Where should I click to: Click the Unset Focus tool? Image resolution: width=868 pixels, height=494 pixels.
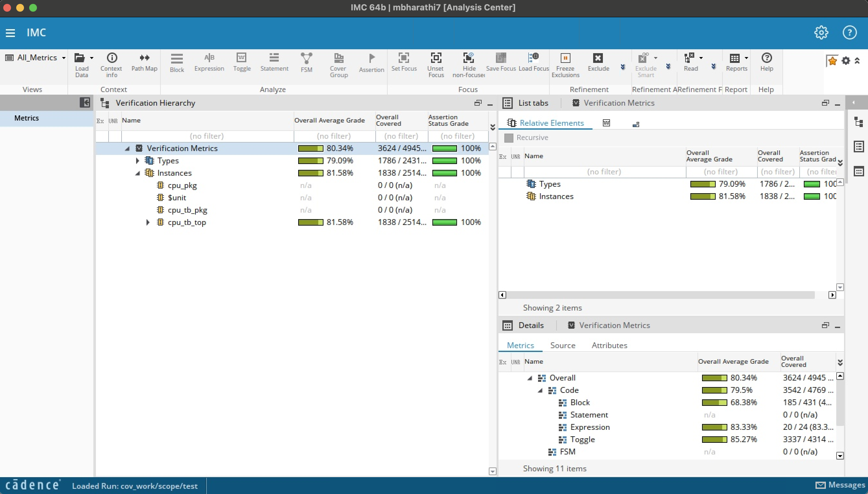click(x=436, y=65)
